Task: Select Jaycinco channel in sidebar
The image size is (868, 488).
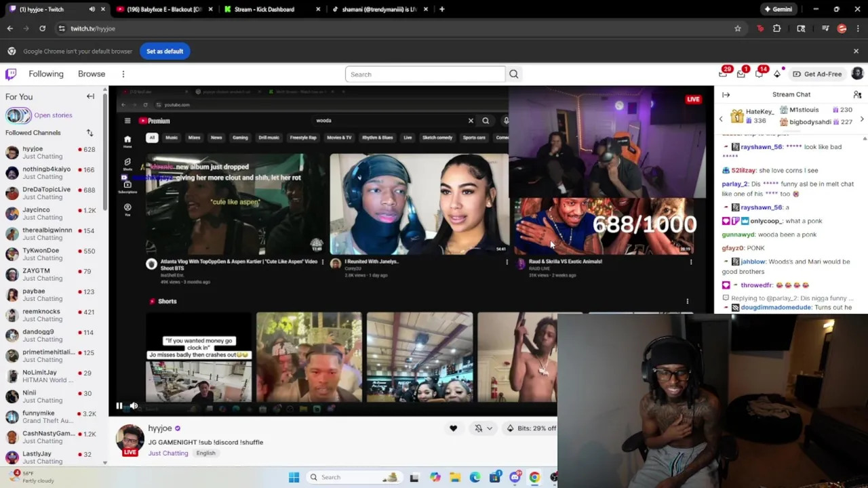Action: 53,213
